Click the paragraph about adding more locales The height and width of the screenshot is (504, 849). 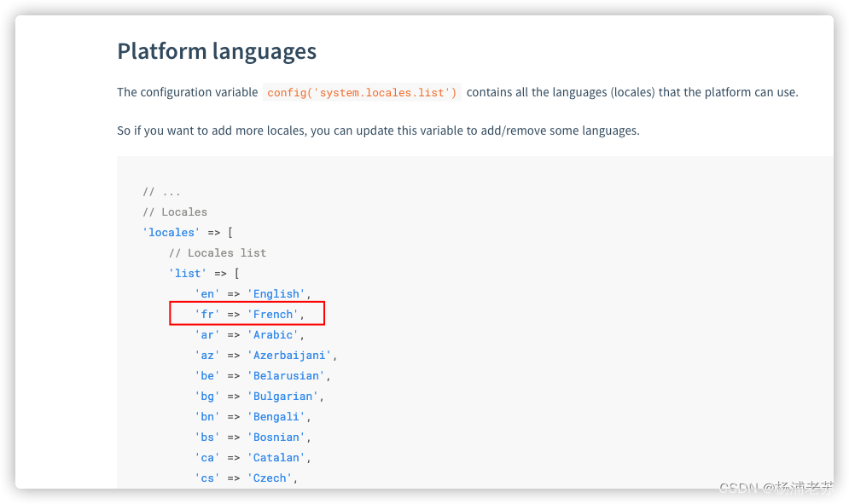coord(378,131)
